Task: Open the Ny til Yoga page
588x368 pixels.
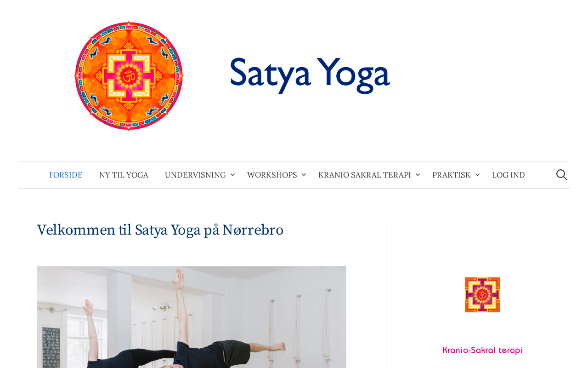Action: pos(124,175)
